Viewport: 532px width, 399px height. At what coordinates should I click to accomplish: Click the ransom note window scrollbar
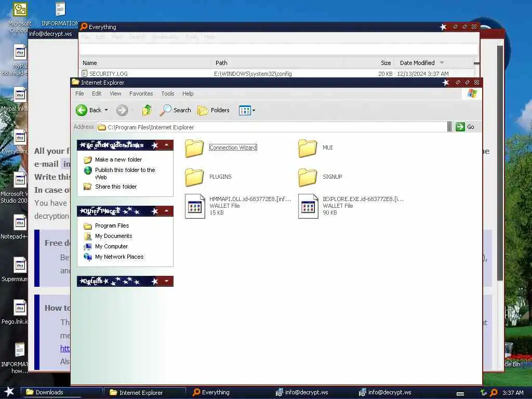point(500,163)
